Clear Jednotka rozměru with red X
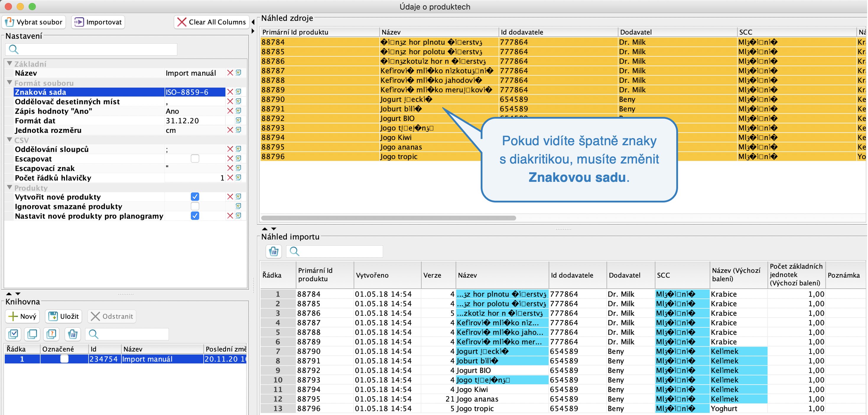This screenshot has width=868, height=415. tap(230, 130)
